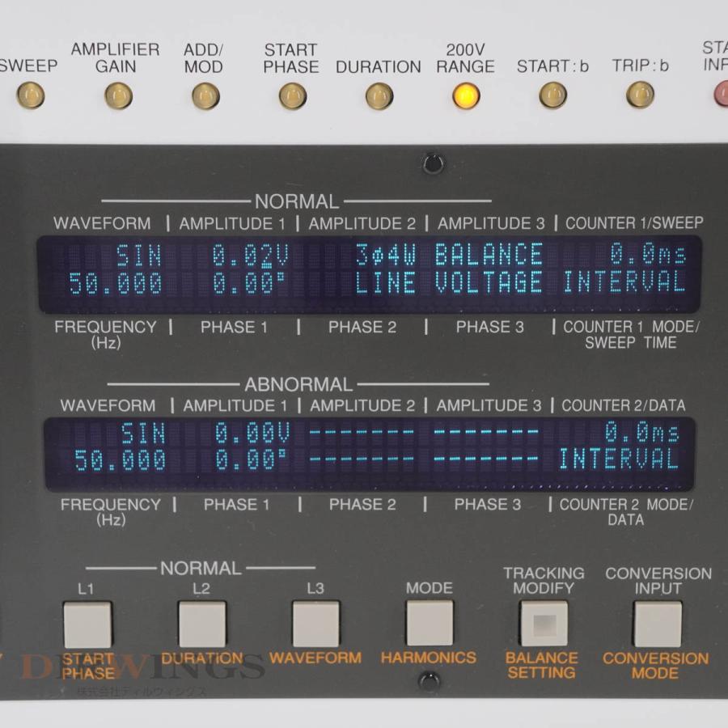Select the ABNORMAL section display screen
Viewport: 728px width, 728px height.
pos(364,451)
